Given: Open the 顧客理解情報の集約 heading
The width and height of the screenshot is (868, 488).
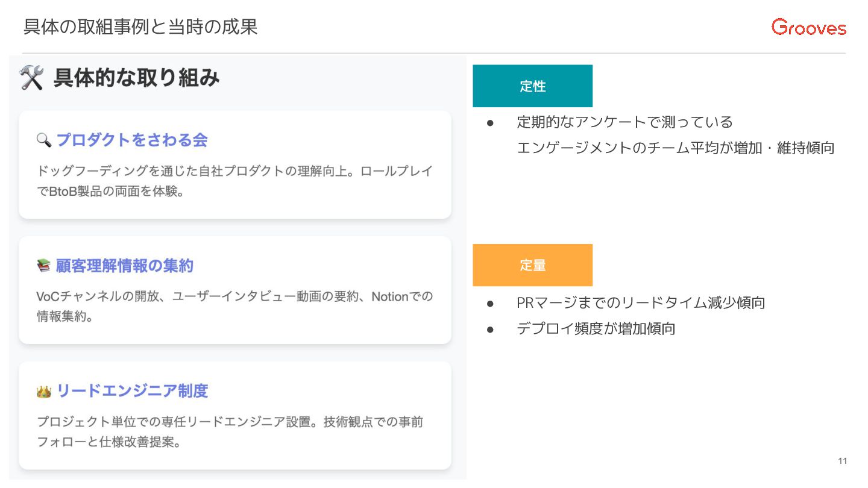Looking at the screenshot, I should click(125, 266).
